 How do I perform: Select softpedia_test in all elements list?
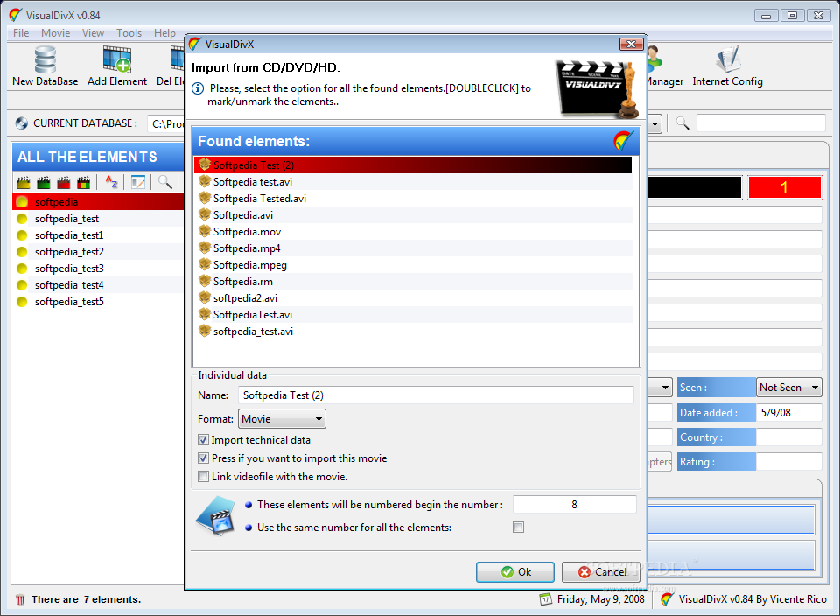point(99,219)
